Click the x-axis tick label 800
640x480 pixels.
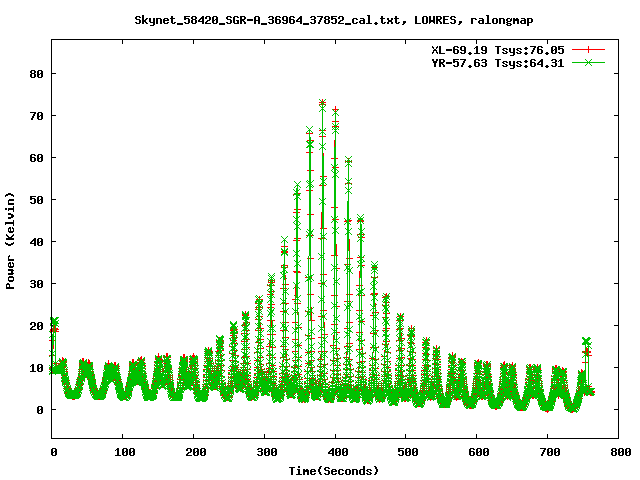621,452
